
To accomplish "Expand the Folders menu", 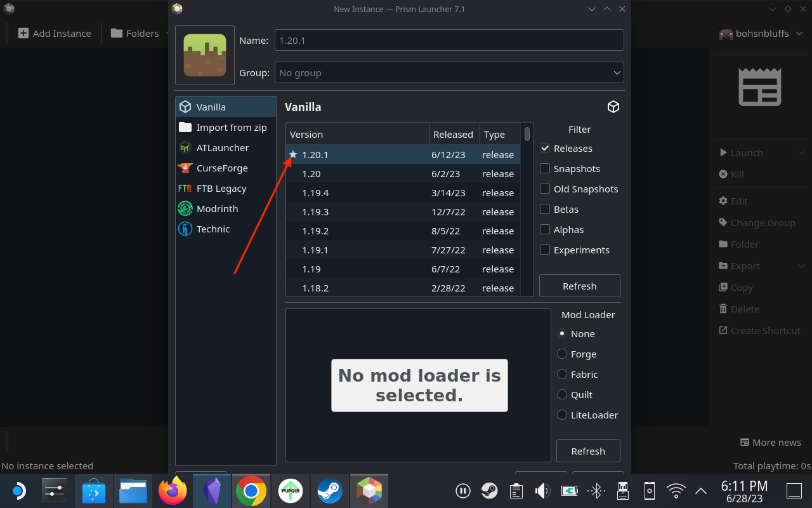I will (x=140, y=33).
